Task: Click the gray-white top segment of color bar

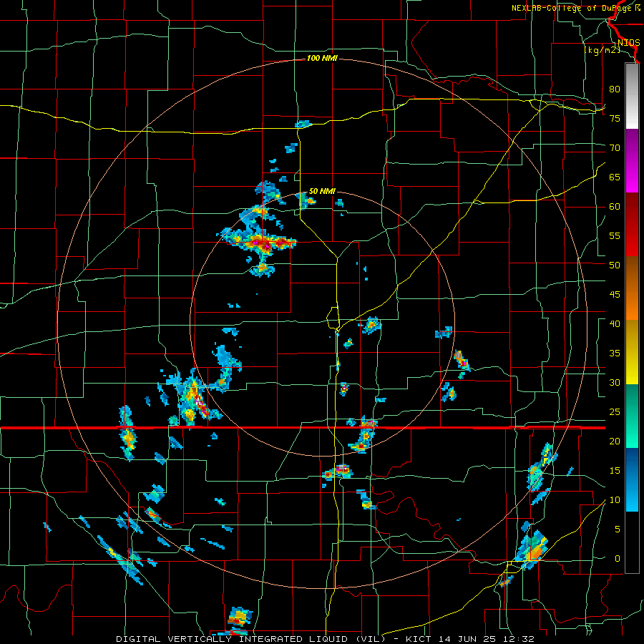Action: pyautogui.click(x=632, y=97)
